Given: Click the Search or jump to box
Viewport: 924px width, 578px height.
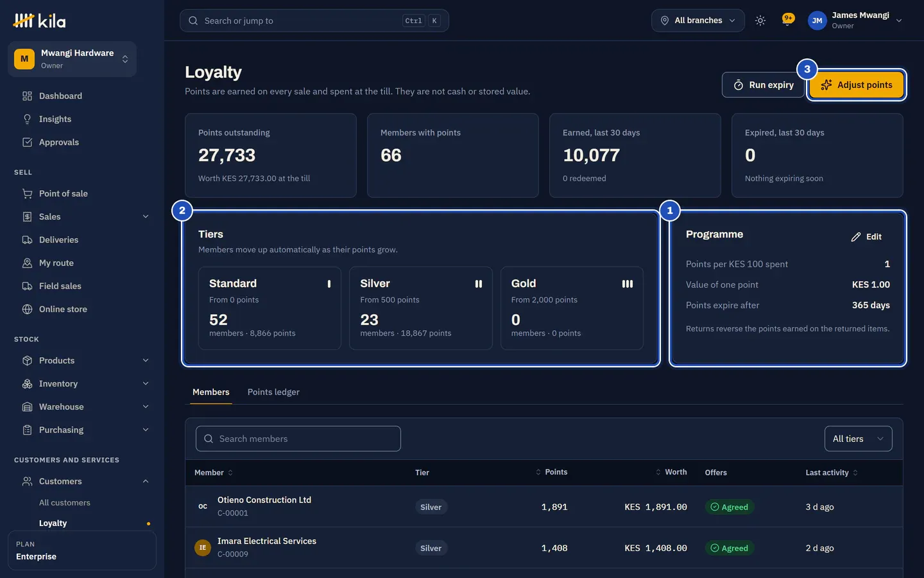Looking at the screenshot, I should pos(314,21).
